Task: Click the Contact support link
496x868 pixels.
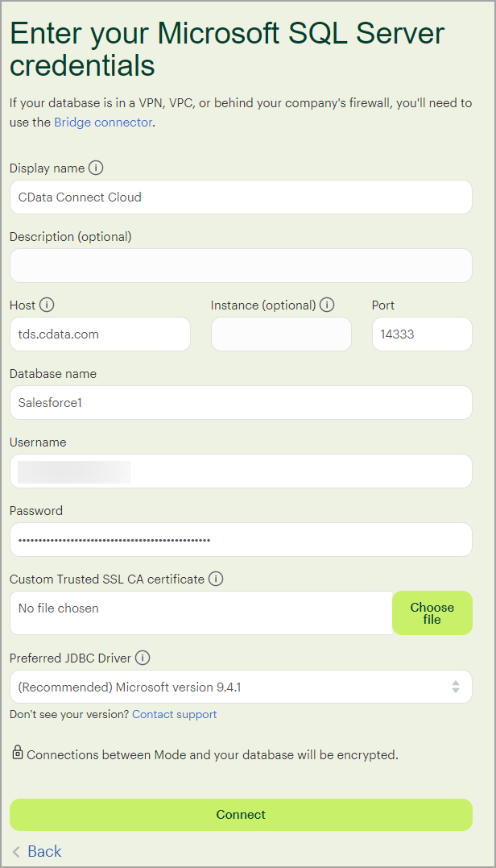Action: pyautogui.click(x=174, y=714)
